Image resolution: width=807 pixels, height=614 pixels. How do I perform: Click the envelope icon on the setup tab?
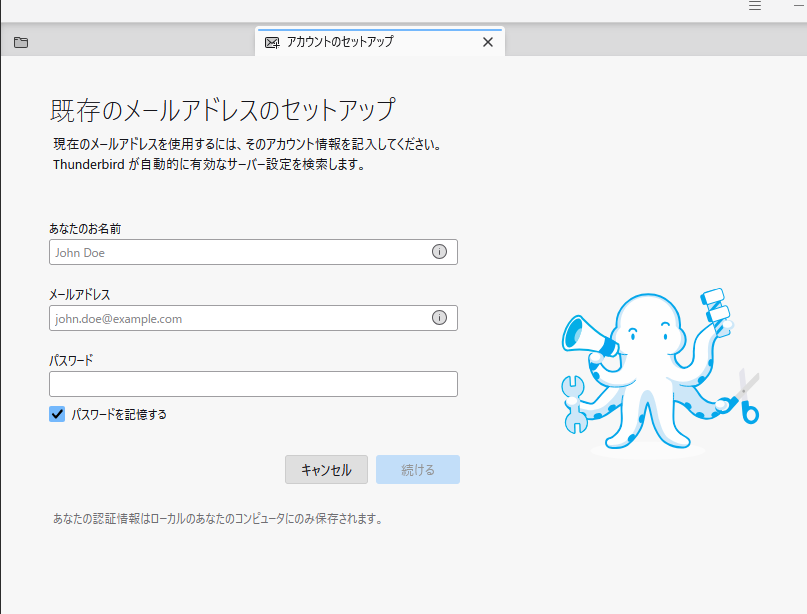[x=271, y=42]
